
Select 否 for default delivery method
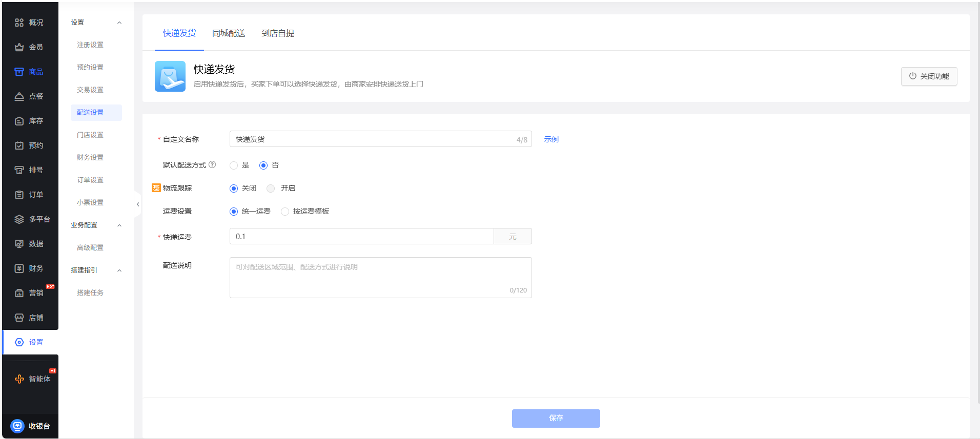coord(263,165)
